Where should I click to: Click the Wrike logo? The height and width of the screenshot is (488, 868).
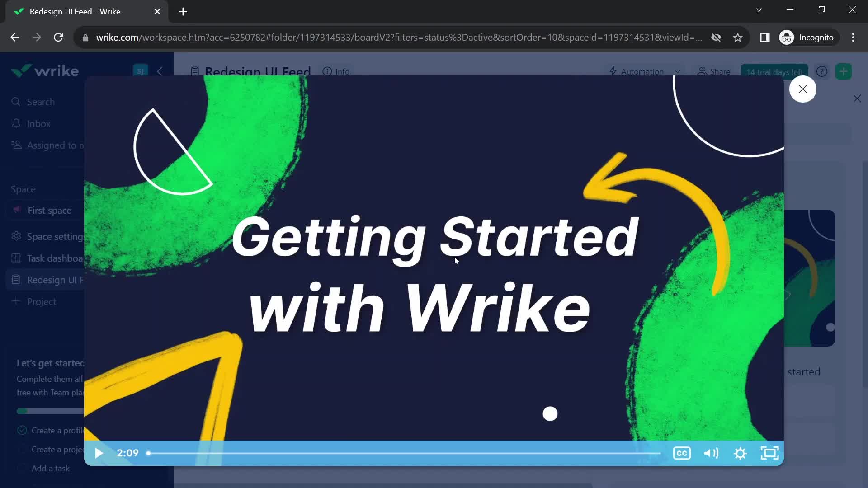(x=45, y=71)
